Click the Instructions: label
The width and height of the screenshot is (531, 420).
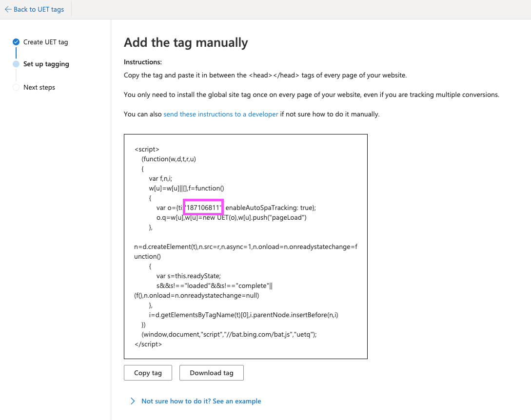[143, 62]
